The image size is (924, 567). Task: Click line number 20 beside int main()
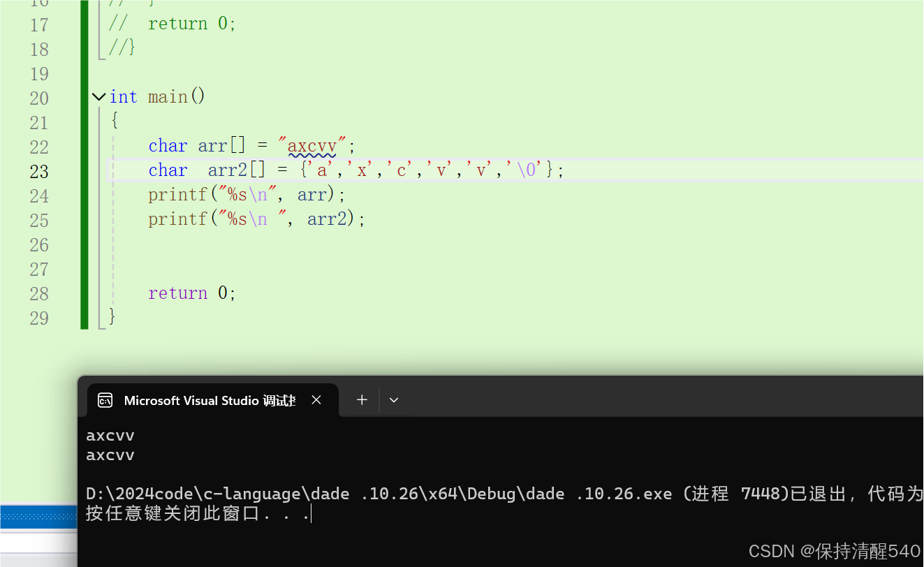tap(39, 98)
